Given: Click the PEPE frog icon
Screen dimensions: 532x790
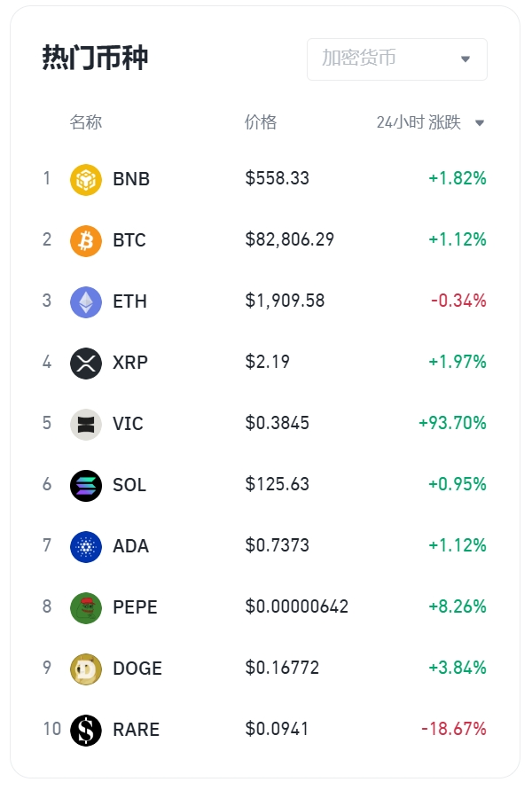Looking at the screenshot, I should (x=86, y=607).
